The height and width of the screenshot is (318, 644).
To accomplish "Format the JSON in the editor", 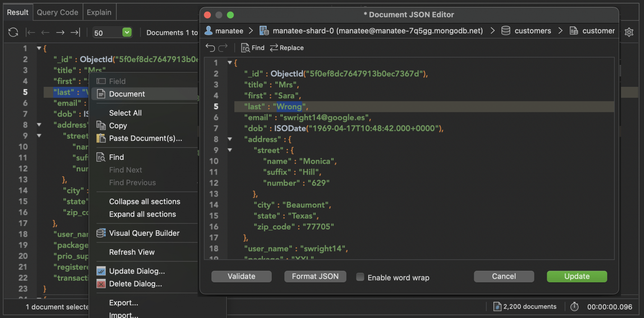I will pyautogui.click(x=315, y=276).
